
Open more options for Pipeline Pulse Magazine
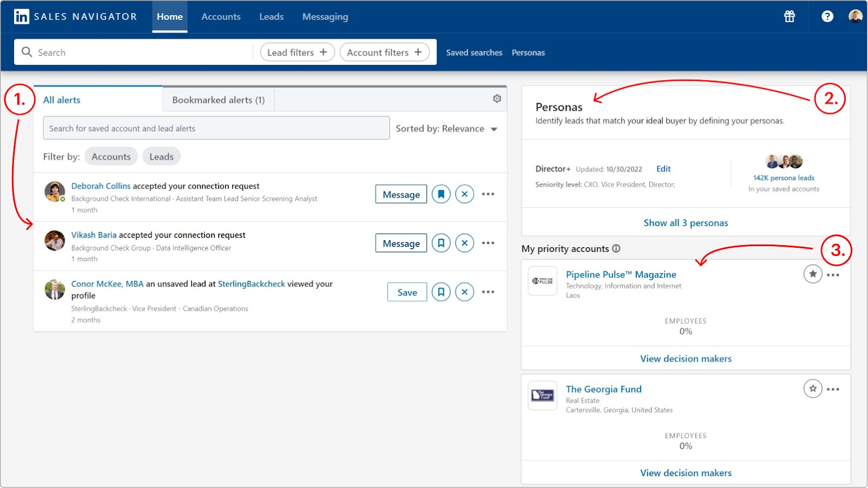[x=833, y=275]
